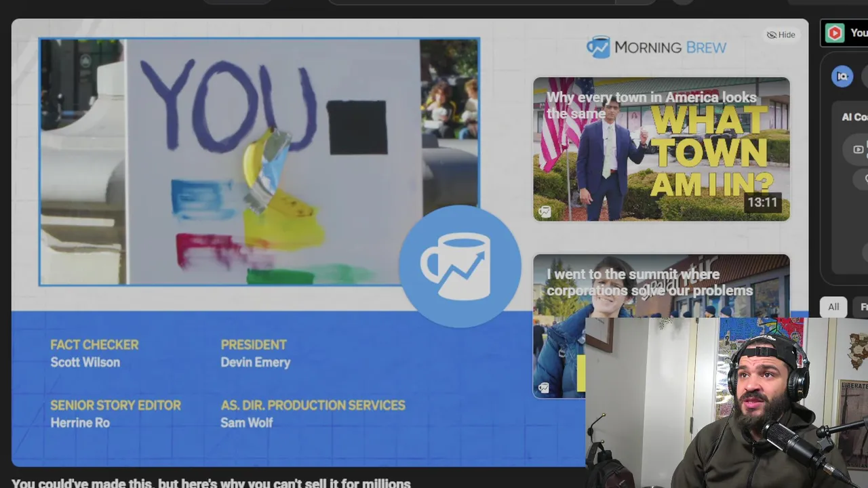Play the YOU painting end-screen video

(260, 162)
